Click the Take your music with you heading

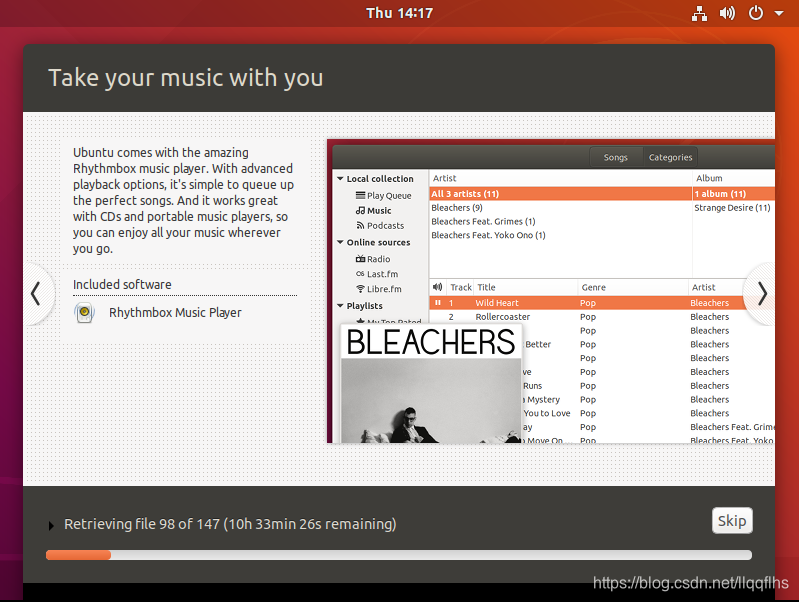tap(185, 78)
